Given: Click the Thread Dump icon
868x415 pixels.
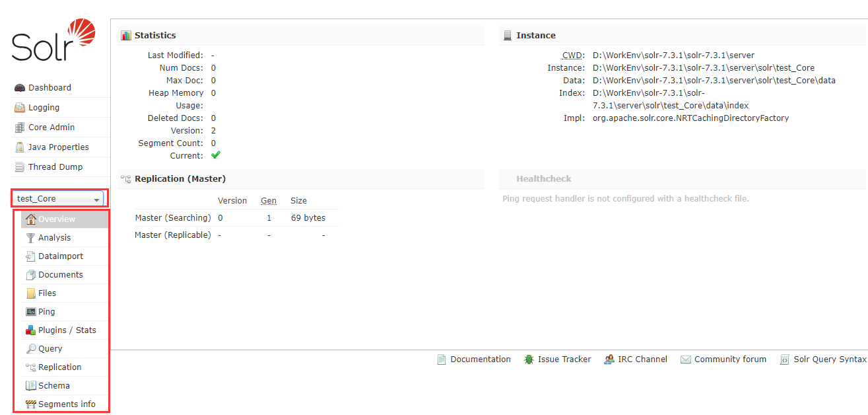Looking at the screenshot, I should click(x=20, y=167).
